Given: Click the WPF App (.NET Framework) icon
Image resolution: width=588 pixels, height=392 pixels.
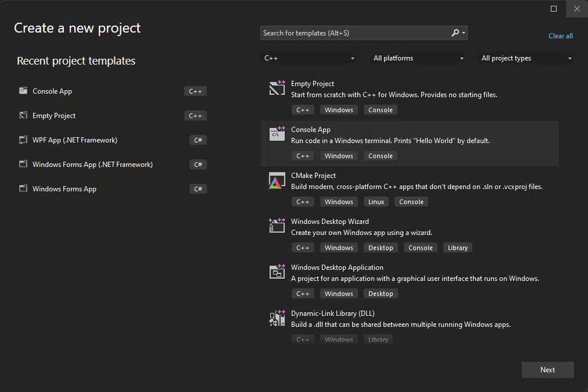Looking at the screenshot, I should (x=23, y=140).
